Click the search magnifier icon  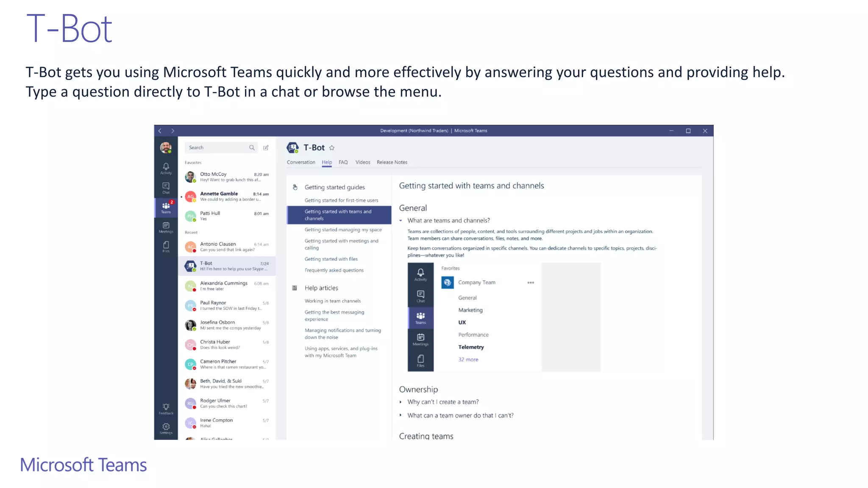tap(252, 147)
